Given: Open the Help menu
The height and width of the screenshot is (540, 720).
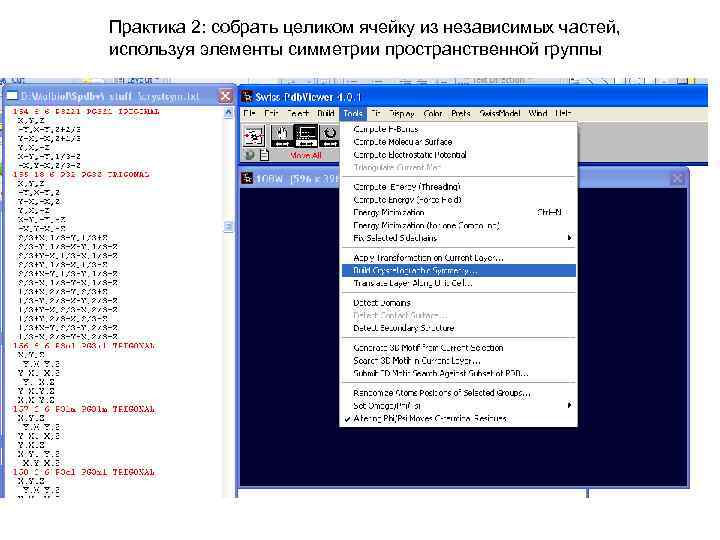Looking at the screenshot, I should click(563, 113).
